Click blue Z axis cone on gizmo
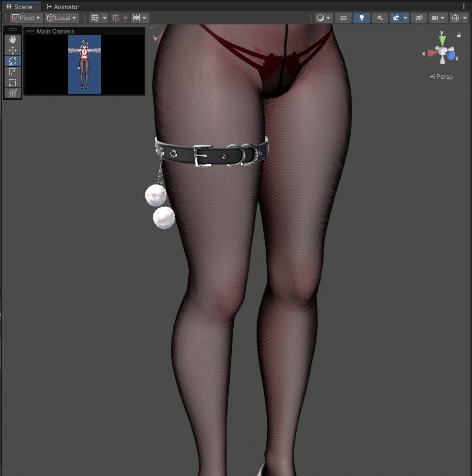Image resolution: width=472 pixels, height=476 pixels. click(x=452, y=56)
